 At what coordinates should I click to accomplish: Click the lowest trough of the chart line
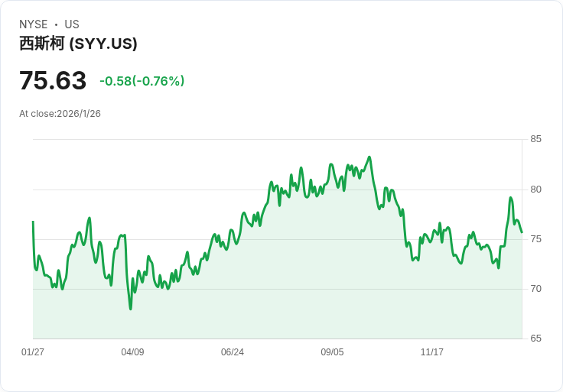point(130,309)
